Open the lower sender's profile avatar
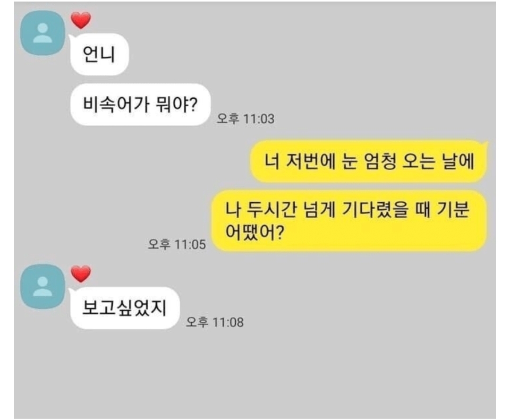 (x=42, y=286)
